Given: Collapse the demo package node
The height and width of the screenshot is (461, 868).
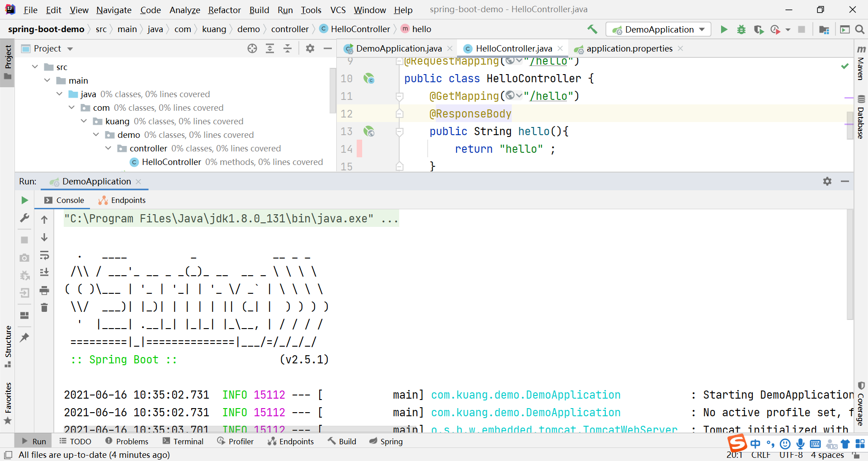Looking at the screenshot, I should [x=96, y=135].
